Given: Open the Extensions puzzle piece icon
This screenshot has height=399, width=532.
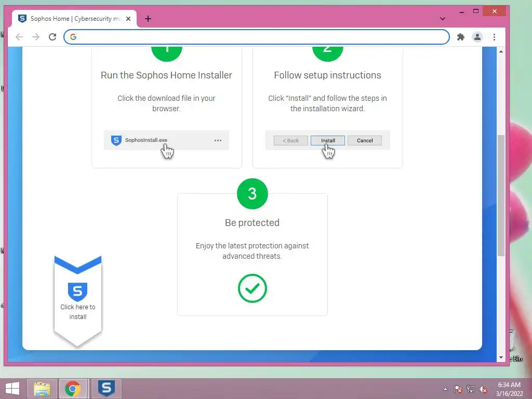Looking at the screenshot, I should (x=461, y=37).
